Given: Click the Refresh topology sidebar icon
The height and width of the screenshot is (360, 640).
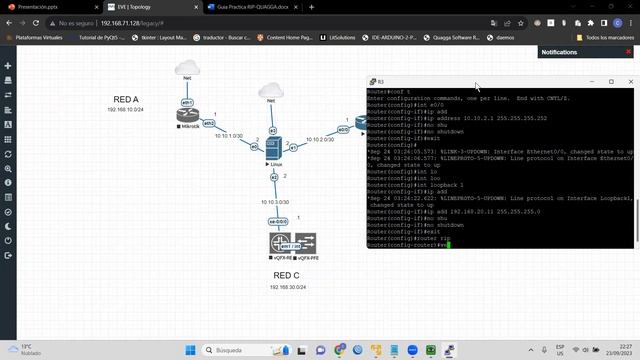Looking at the screenshot, I should pyautogui.click(x=8, y=154).
